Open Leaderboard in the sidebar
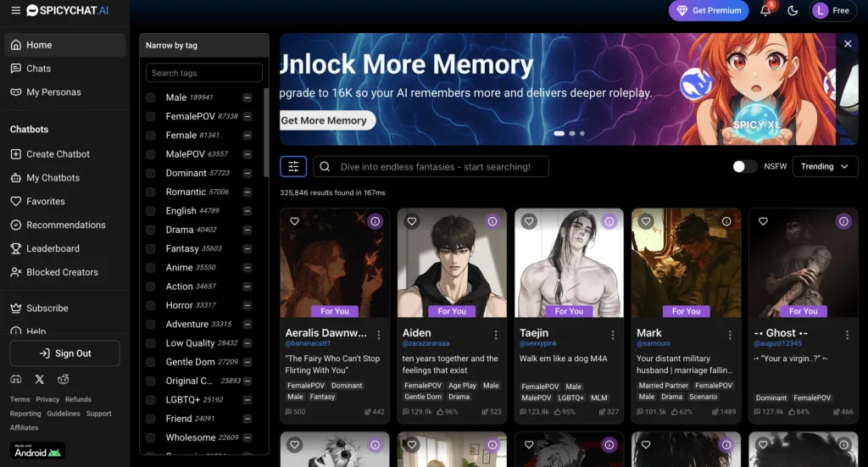Viewport: 868px width, 467px height. pyautogui.click(x=53, y=248)
